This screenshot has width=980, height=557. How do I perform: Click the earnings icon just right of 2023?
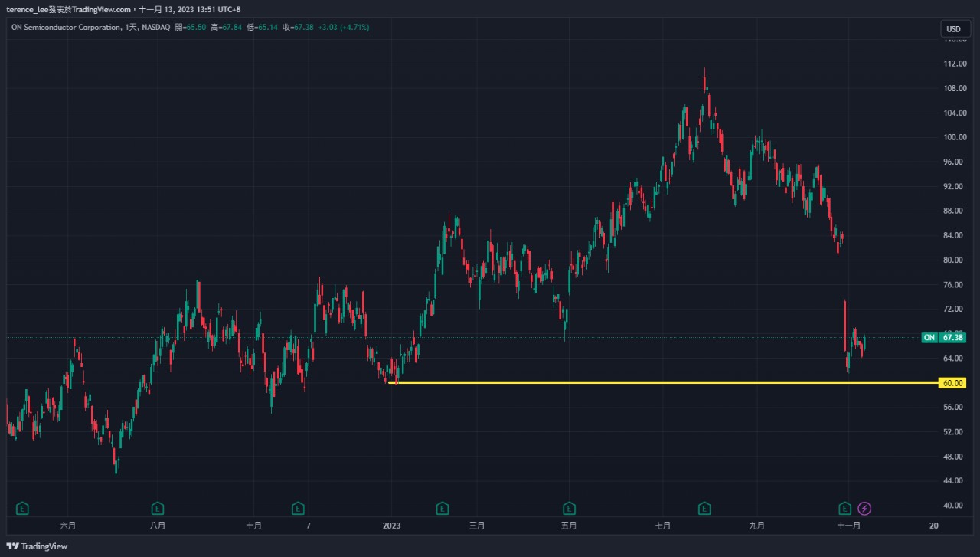(442, 508)
